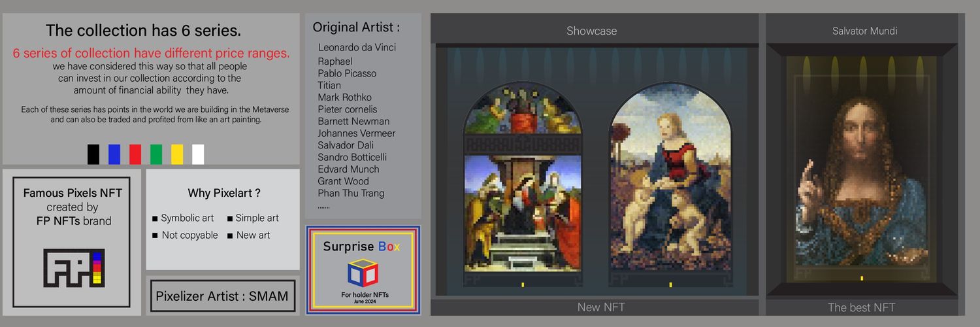The image size is (980, 327).
Task: Select Pieter cornelis in the artist list
Action: tap(348, 109)
